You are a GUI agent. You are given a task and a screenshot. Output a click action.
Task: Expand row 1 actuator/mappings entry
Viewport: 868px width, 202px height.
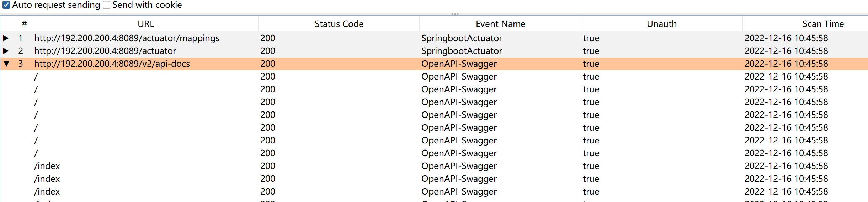click(6, 38)
